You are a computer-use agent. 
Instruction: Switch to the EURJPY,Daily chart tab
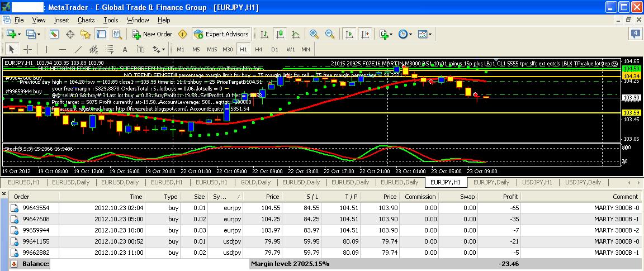(491, 182)
